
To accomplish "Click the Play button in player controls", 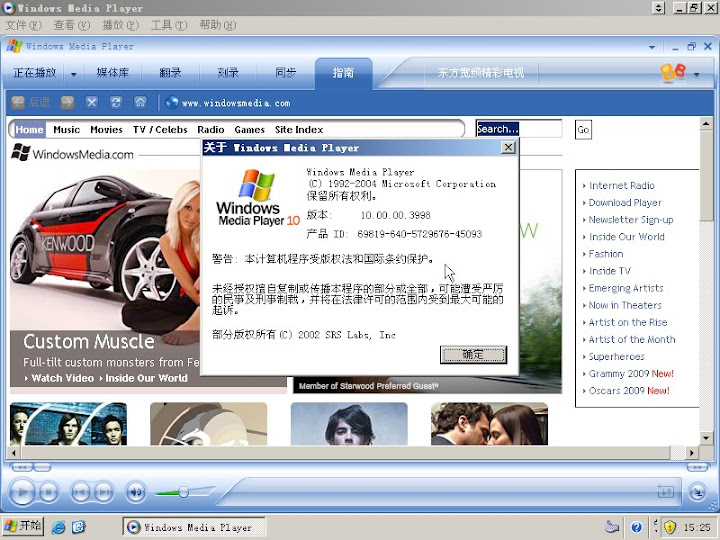I will point(22,493).
